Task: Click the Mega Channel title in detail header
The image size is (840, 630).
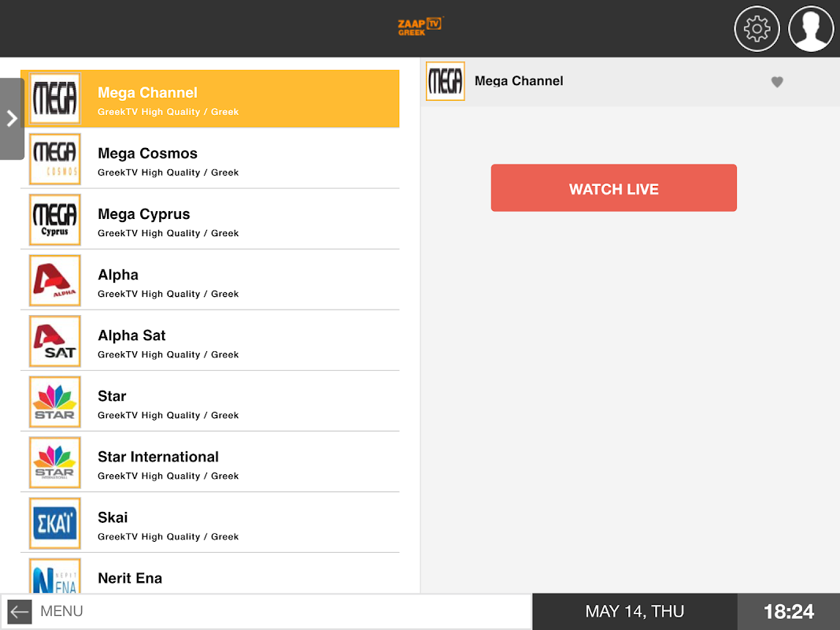Action: coord(519,81)
